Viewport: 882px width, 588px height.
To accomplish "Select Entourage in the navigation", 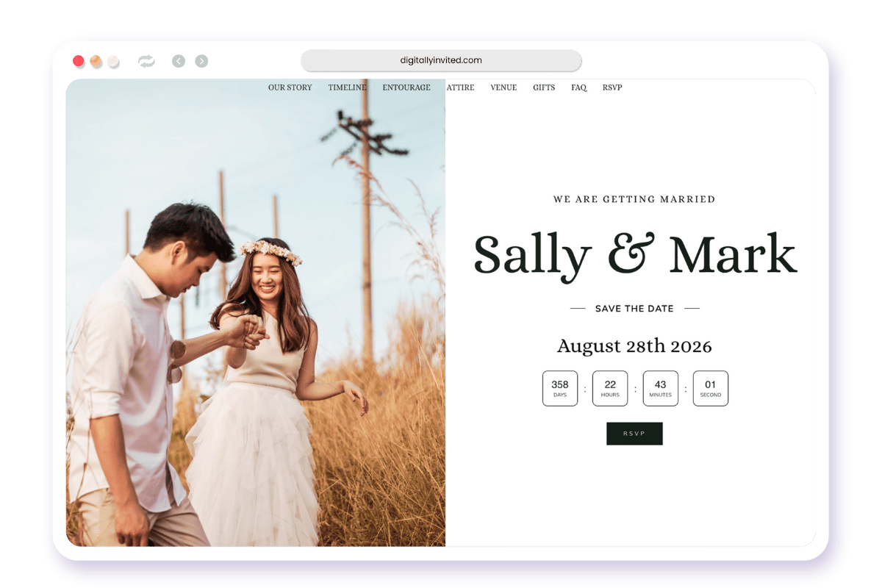I will [406, 87].
